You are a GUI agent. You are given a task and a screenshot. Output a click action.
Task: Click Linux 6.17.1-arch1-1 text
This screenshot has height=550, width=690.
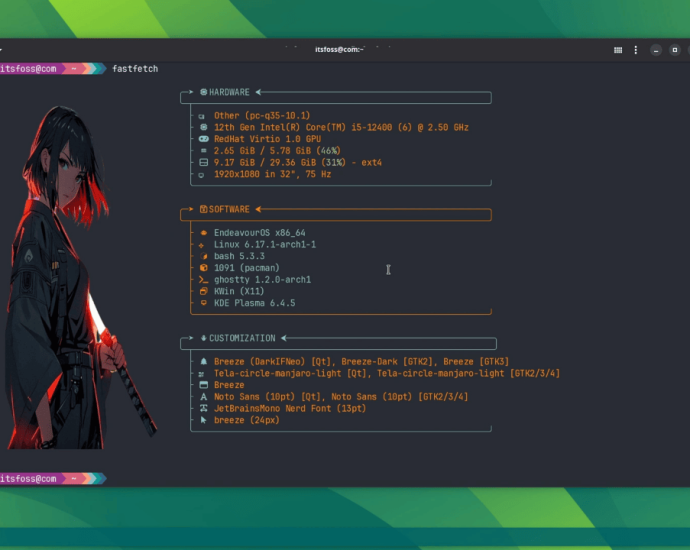point(265,244)
